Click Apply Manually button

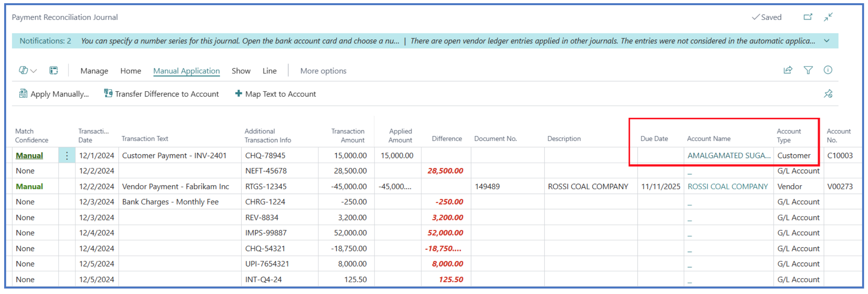(x=54, y=94)
